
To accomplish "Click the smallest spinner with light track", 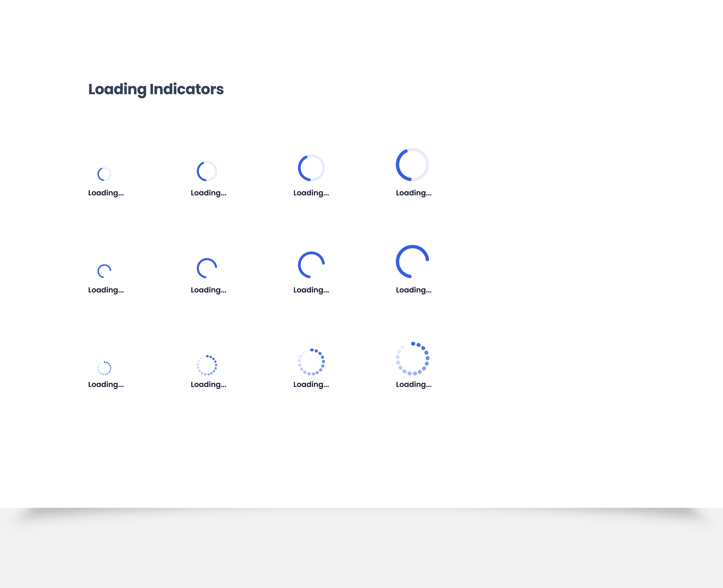I will coord(104,174).
